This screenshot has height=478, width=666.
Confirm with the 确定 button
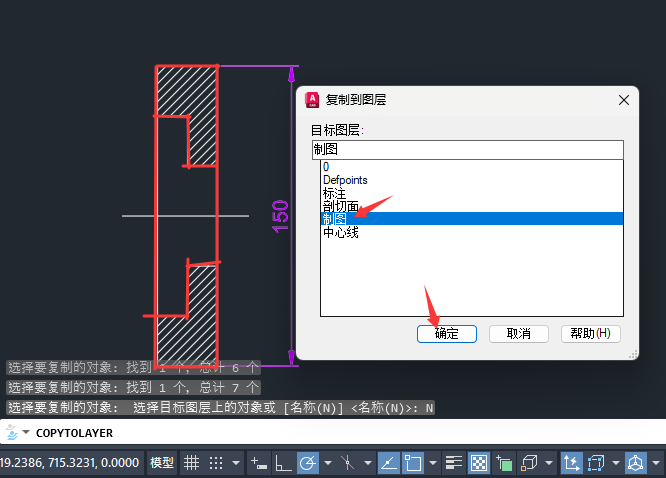(x=446, y=334)
